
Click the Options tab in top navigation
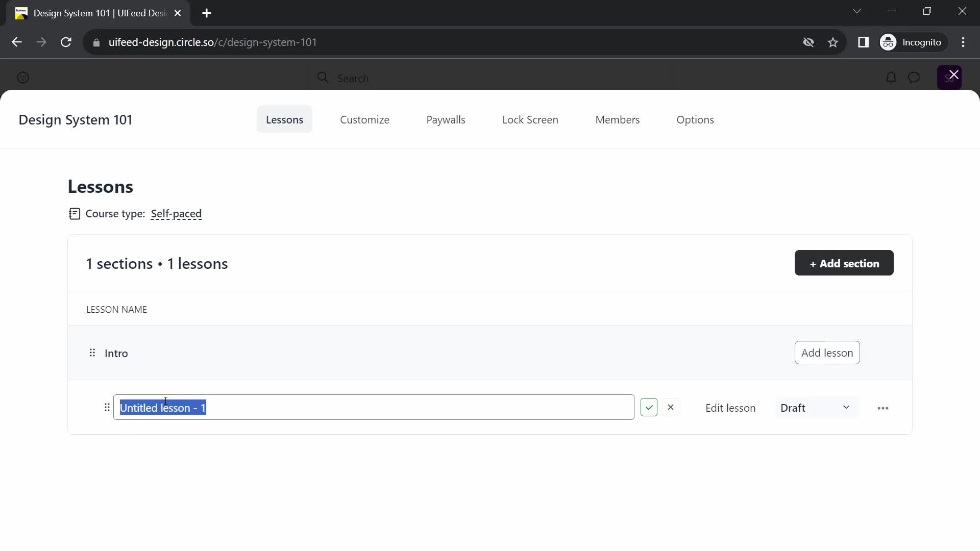(x=695, y=119)
